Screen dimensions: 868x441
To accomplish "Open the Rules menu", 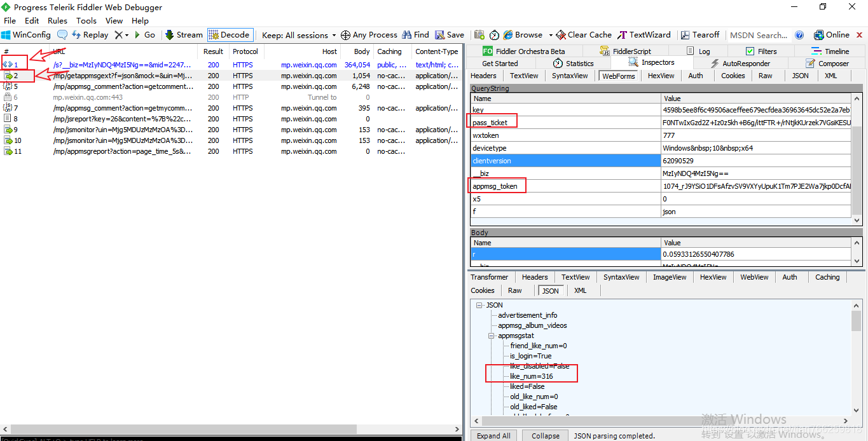I will [x=57, y=20].
